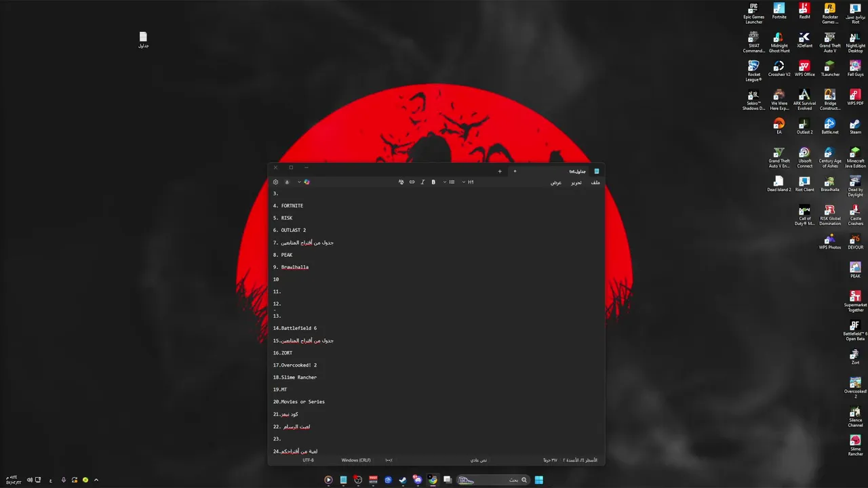Open the عرض (View) menu
868x488 pixels.
[555, 182]
